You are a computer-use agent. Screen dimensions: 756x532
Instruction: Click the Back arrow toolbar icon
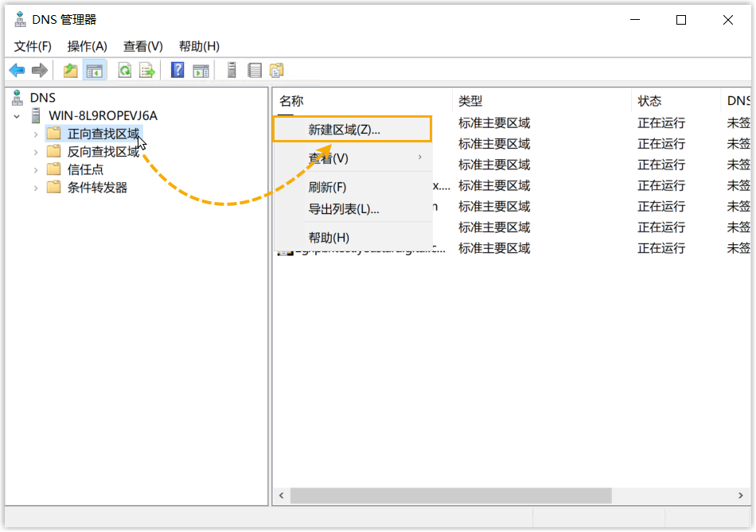(17, 71)
